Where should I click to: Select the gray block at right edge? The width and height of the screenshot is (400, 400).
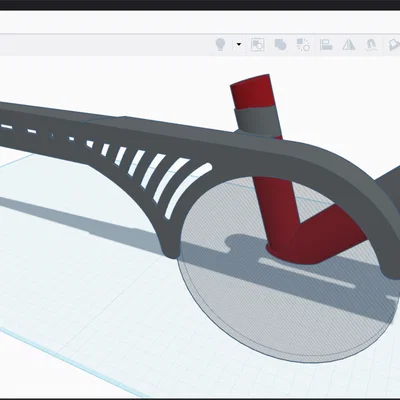(x=390, y=183)
